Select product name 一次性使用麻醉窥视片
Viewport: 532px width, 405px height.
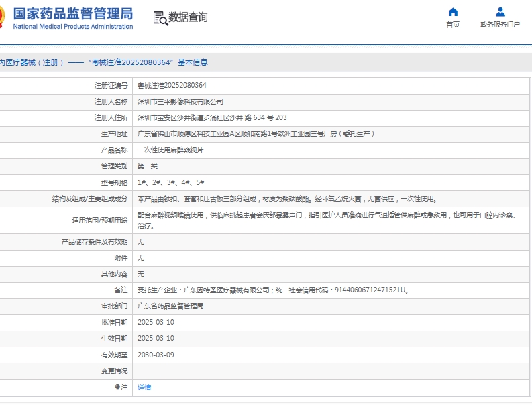click(170, 150)
